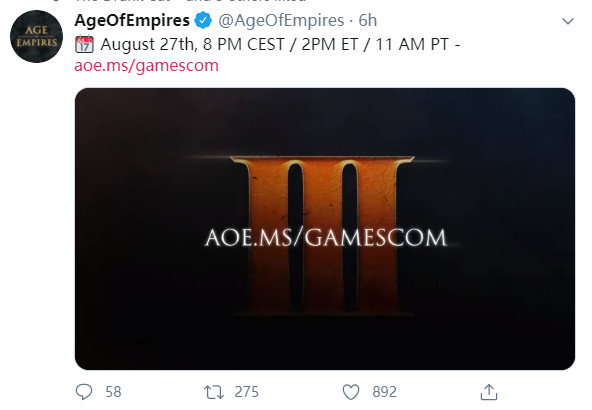Like the tweet with the heart icon
Screen dimensions: 592x410
[351, 392]
